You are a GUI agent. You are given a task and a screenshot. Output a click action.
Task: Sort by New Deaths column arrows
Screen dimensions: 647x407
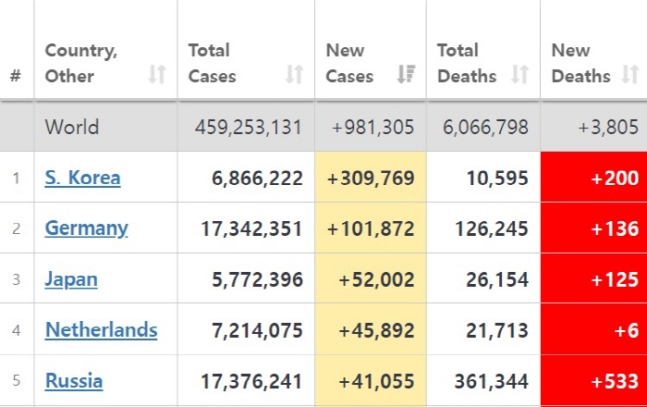point(630,75)
